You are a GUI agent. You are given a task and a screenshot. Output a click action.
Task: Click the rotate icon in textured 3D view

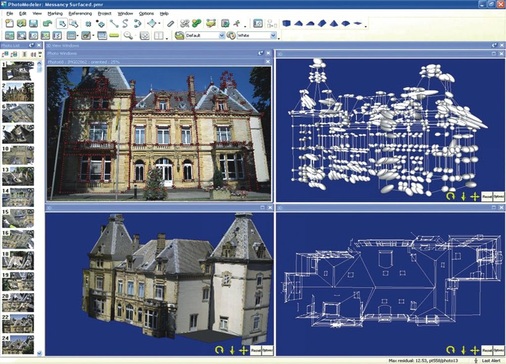(219, 350)
